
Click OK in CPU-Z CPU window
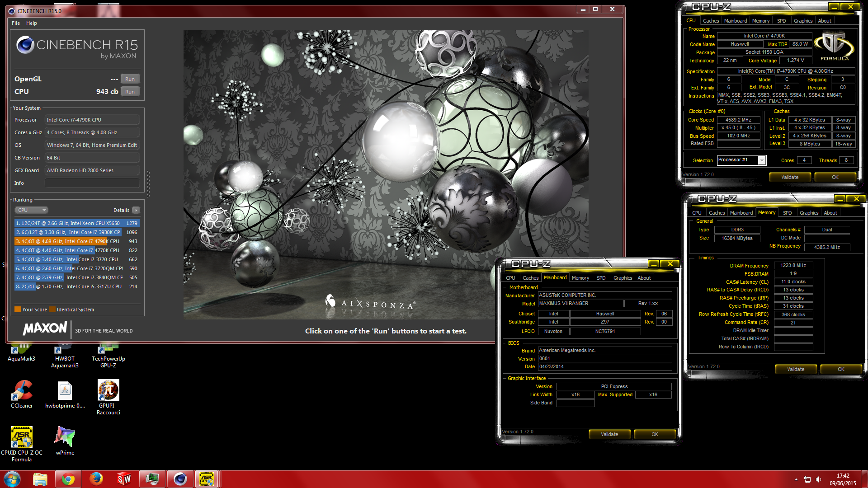pos(835,177)
